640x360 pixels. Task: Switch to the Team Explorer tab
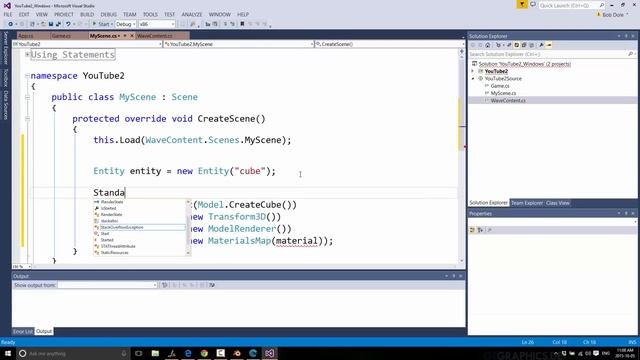click(x=527, y=203)
